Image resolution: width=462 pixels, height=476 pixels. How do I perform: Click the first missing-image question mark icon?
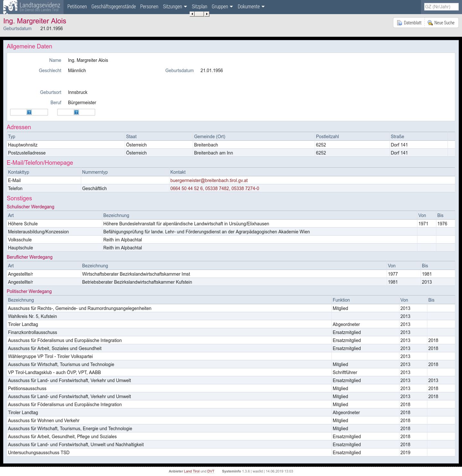pyautogui.click(x=29, y=112)
